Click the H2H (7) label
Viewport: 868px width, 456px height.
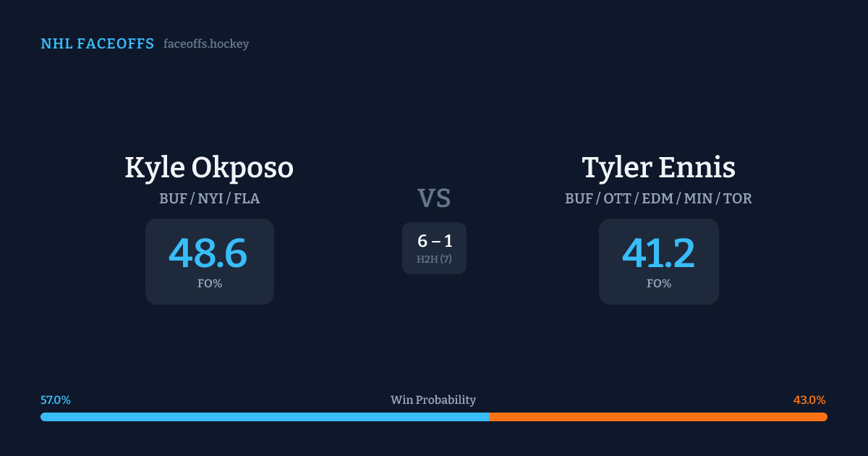(x=434, y=259)
